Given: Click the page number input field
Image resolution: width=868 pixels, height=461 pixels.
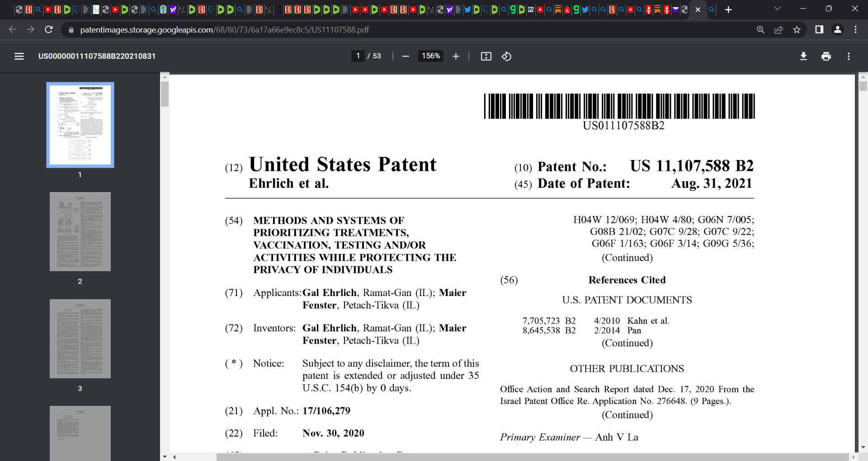Looking at the screenshot, I should 358,56.
